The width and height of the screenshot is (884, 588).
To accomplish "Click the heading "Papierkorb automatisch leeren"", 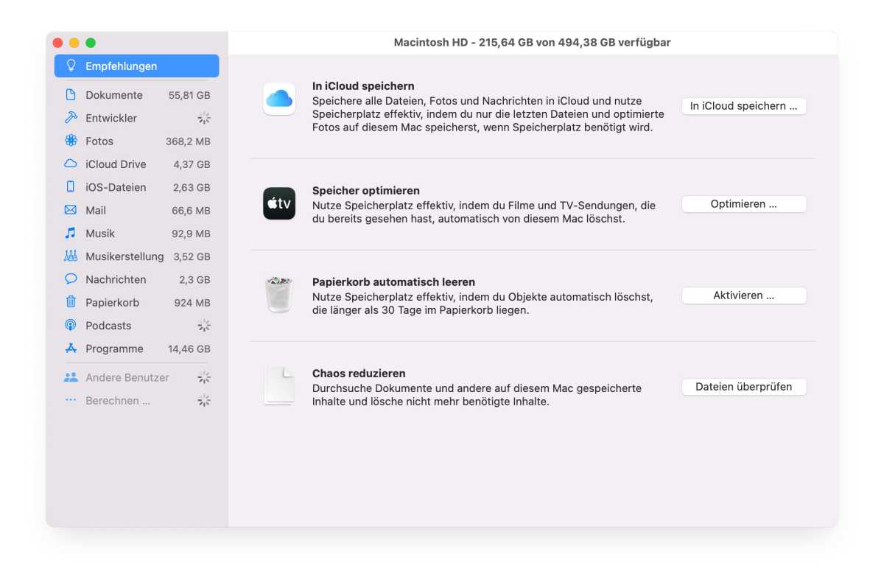I will [x=393, y=282].
